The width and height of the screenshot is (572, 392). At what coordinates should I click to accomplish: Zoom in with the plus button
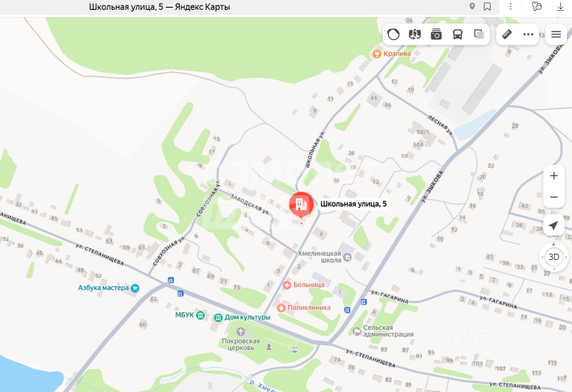(554, 176)
